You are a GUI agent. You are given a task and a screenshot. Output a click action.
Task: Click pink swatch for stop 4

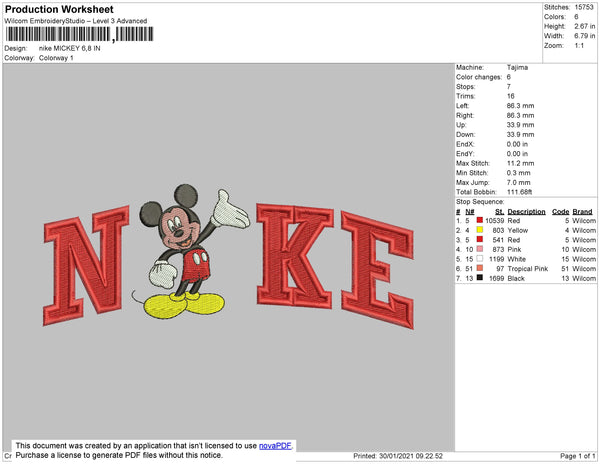(x=479, y=249)
